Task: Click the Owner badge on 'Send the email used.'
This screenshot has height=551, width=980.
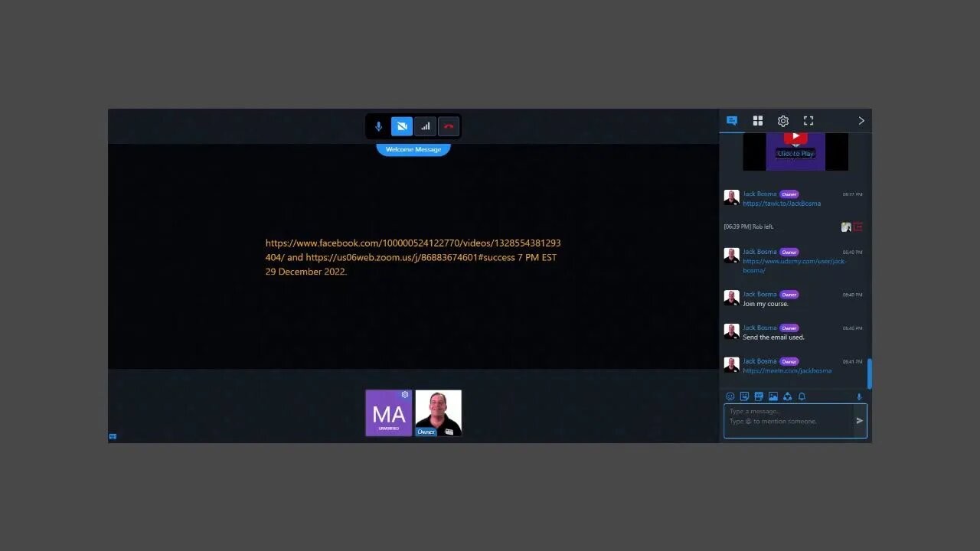Action: click(789, 328)
